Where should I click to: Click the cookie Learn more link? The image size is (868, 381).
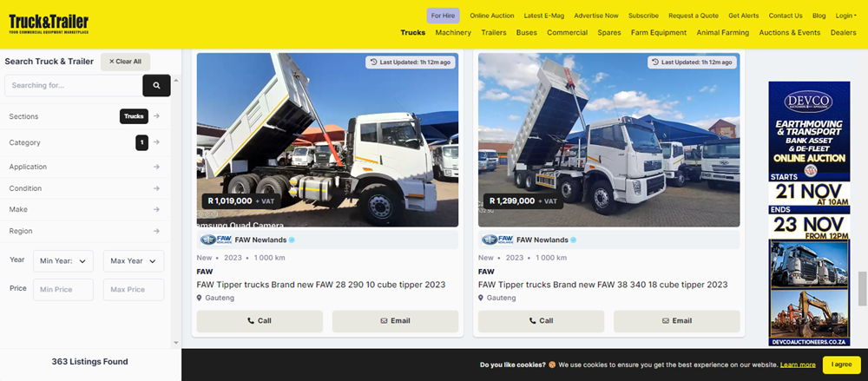(x=797, y=365)
